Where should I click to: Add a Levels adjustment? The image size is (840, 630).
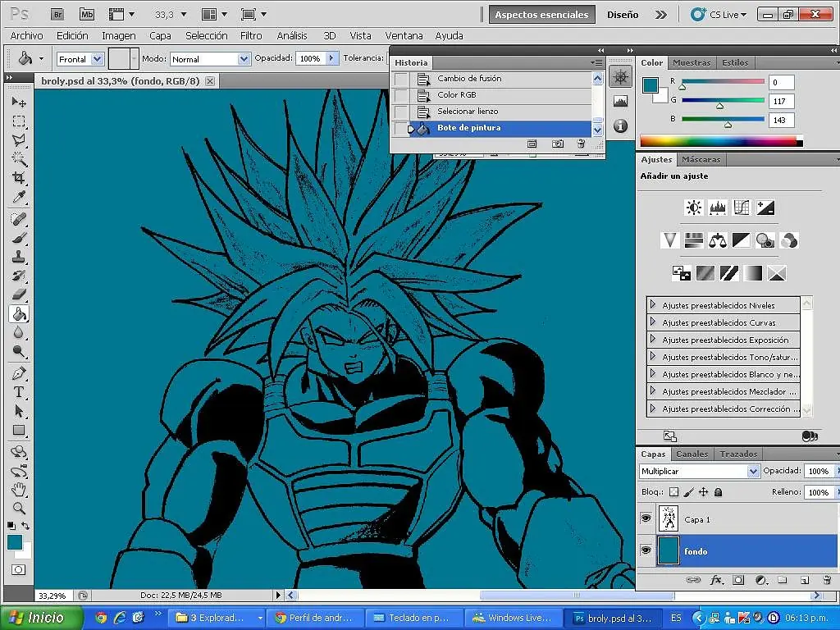[x=717, y=208]
